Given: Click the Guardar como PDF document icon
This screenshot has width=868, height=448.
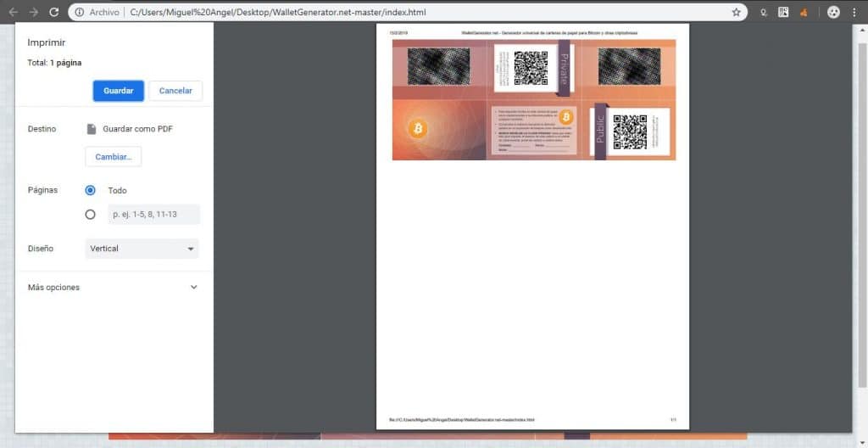Looking at the screenshot, I should (92, 129).
